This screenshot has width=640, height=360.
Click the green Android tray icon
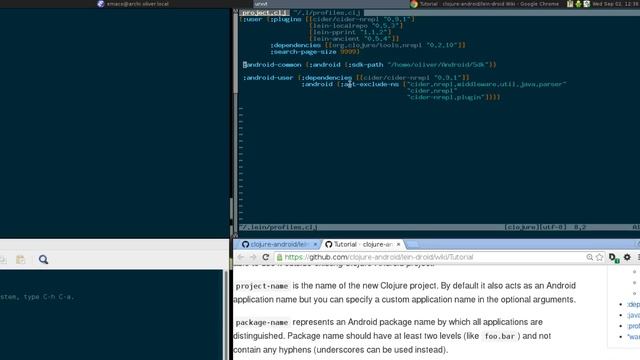[x=578, y=4]
